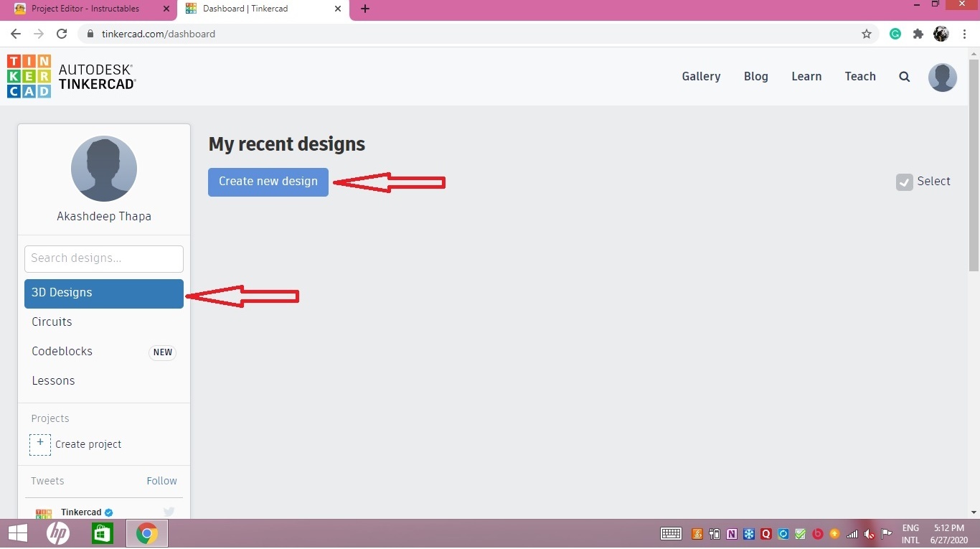Open search using the magnifying glass icon
The width and height of the screenshot is (980, 549).
(x=904, y=76)
